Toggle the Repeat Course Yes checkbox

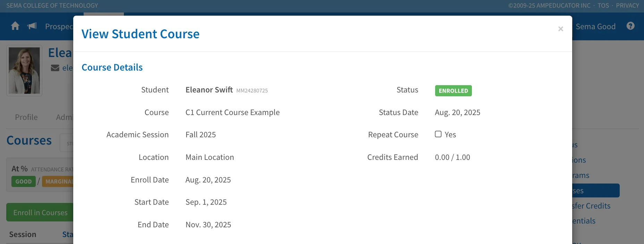[438, 134]
